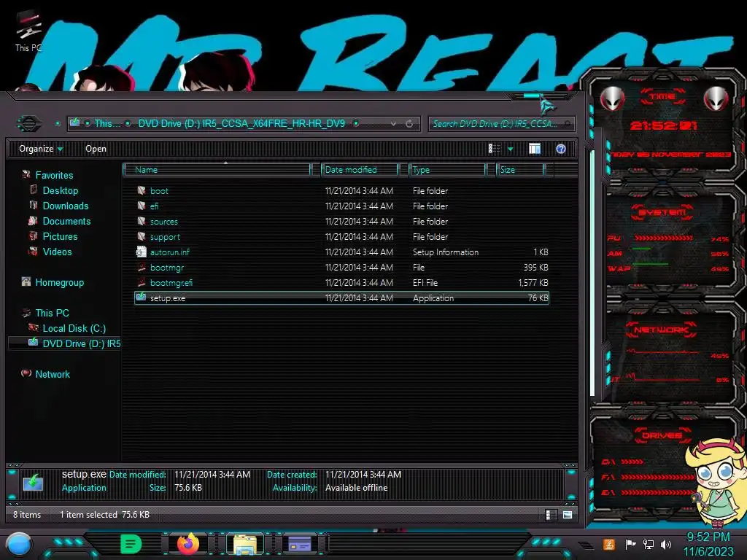Open the purple window app on taskbar

click(x=300, y=544)
